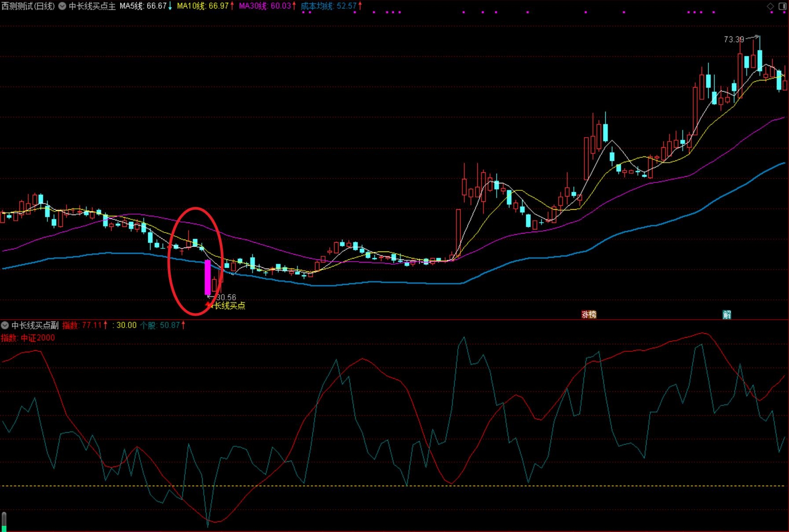Click the yellow 长线买点 signal label
This screenshot has height=532, width=789.
230,306
